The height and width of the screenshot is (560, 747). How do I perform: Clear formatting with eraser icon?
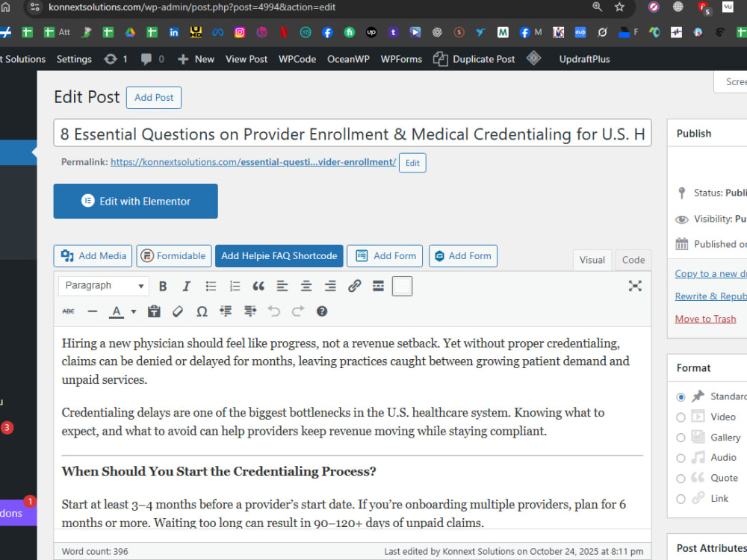(x=178, y=311)
